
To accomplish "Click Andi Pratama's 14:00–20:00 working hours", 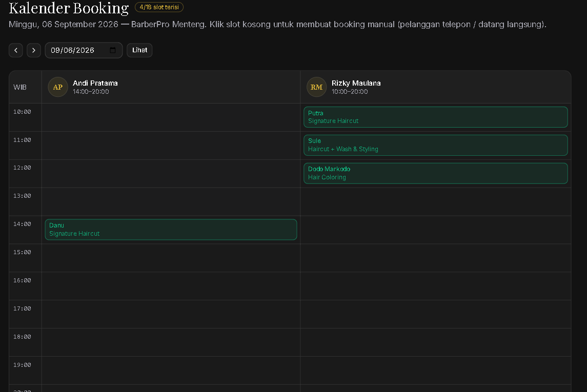I will point(91,92).
